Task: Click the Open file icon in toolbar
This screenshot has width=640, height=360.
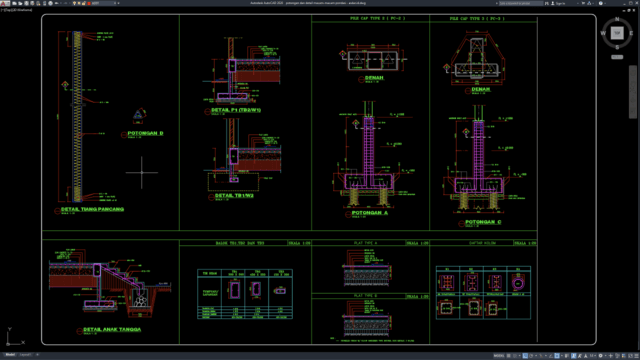Action: click(20, 3)
